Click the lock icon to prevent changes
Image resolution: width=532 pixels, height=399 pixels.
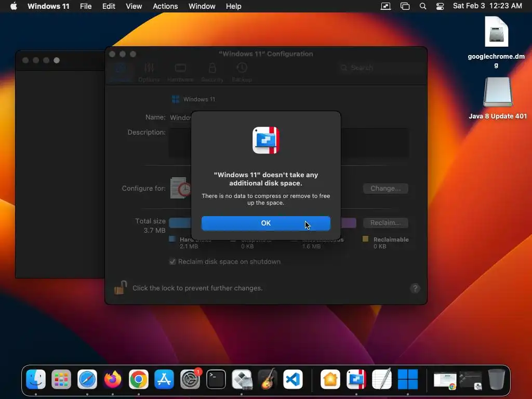click(x=120, y=288)
